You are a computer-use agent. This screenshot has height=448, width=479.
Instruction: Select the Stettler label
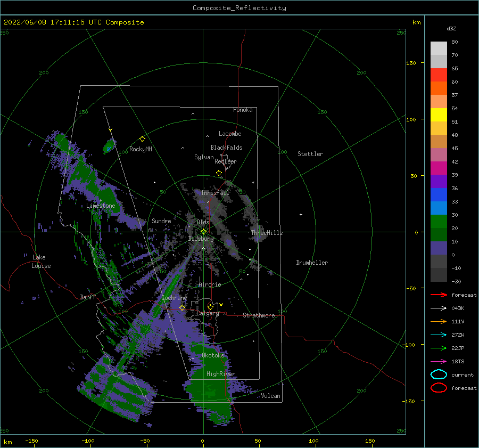(310, 154)
